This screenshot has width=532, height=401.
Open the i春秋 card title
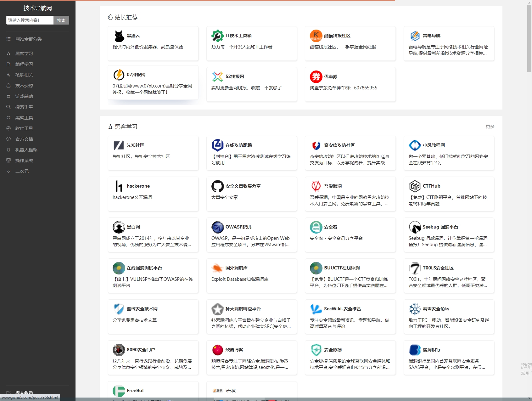coord(231,391)
